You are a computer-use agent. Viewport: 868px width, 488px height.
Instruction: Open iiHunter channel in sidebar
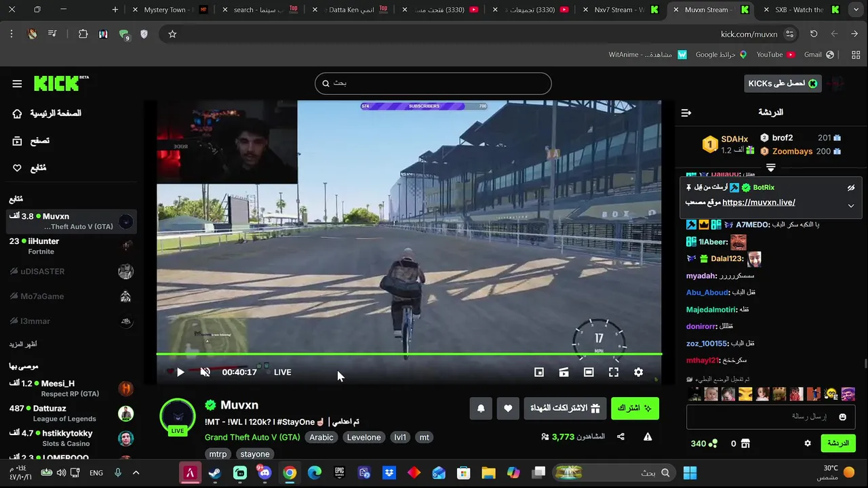tap(71, 246)
